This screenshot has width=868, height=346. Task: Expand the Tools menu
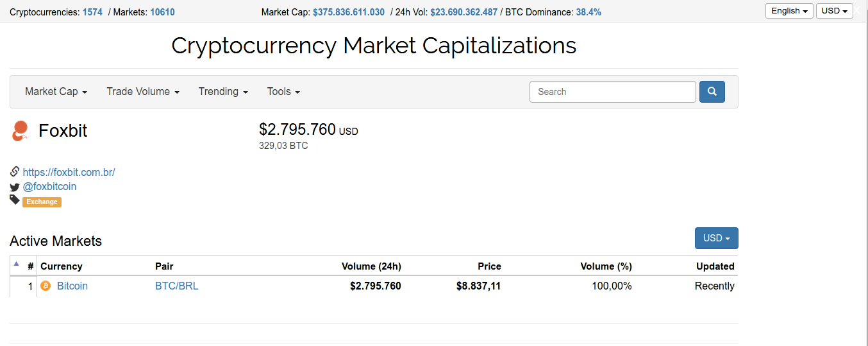click(283, 92)
